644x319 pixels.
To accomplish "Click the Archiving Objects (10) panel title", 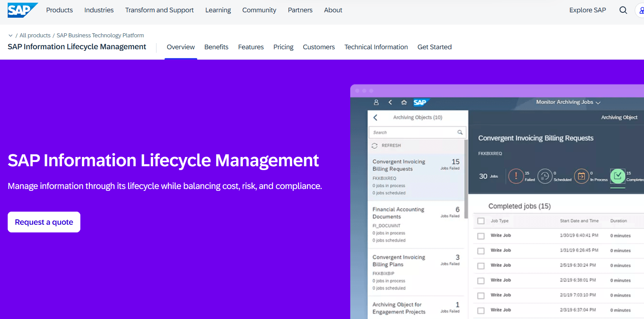I will (418, 117).
